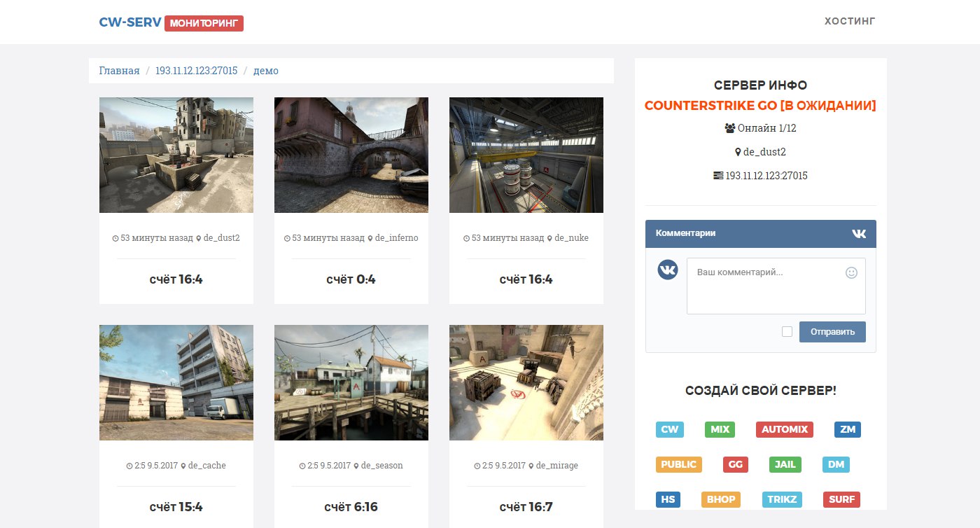Screen dimensions: 980x528
Task: Open the de_cache demo thumbnail
Action: click(176, 382)
